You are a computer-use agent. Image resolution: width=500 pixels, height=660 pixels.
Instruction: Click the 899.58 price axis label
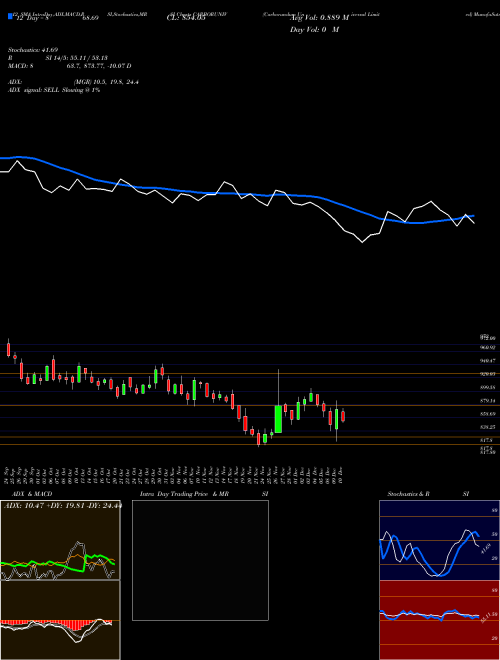[x=488, y=387]
